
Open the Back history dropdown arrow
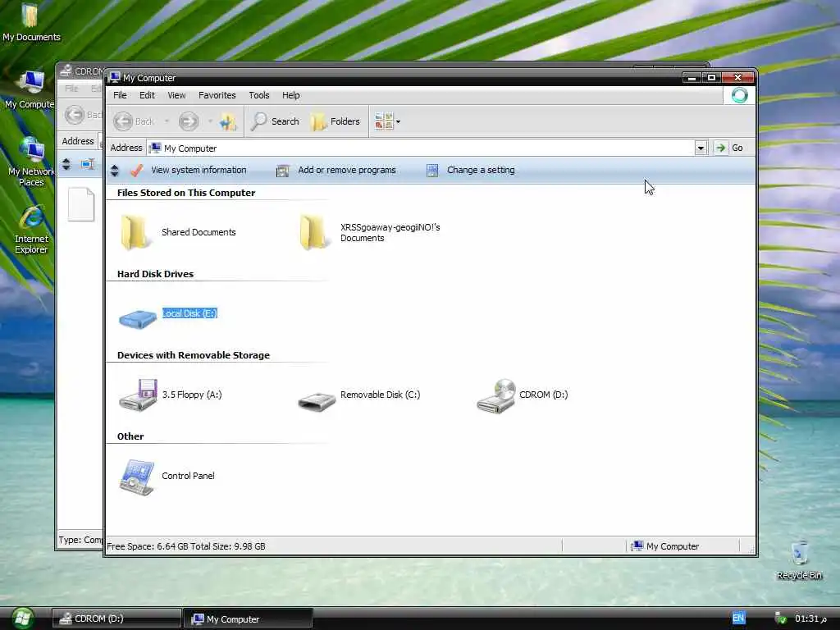pyautogui.click(x=167, y=121)
